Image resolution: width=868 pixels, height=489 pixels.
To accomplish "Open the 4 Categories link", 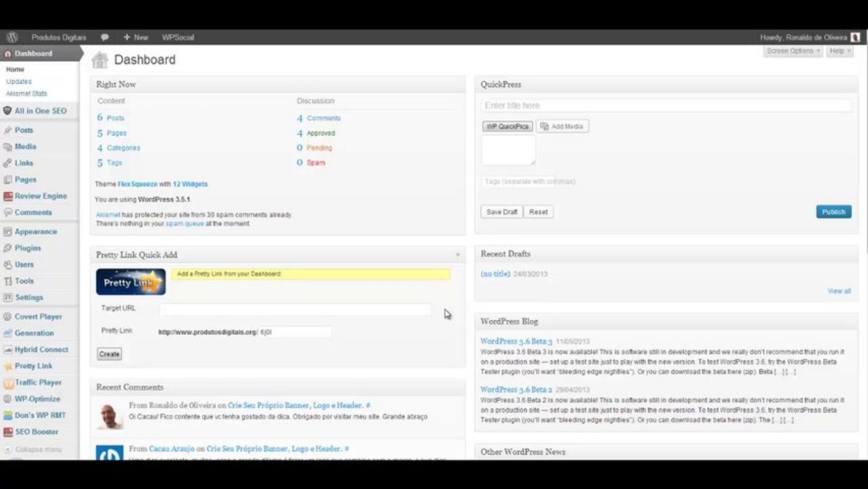I will pos(118,148).
